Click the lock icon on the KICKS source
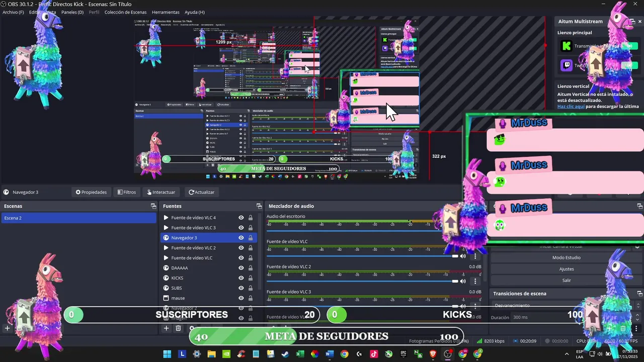The width and height of the screenshot is (644, 362). point(251,278)
